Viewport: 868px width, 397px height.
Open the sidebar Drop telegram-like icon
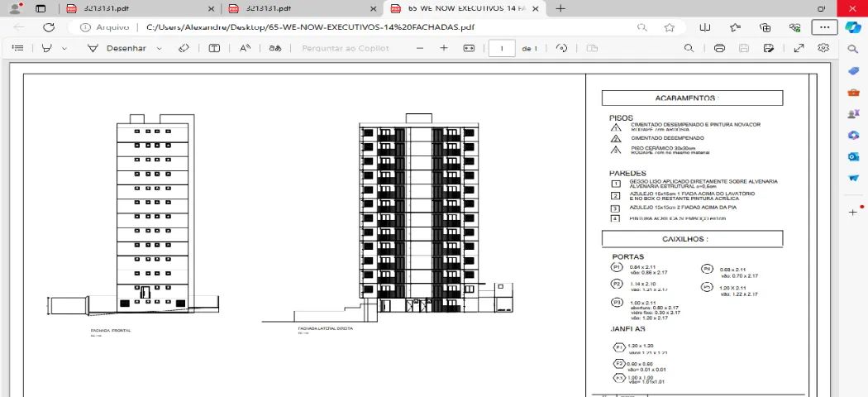853,179
